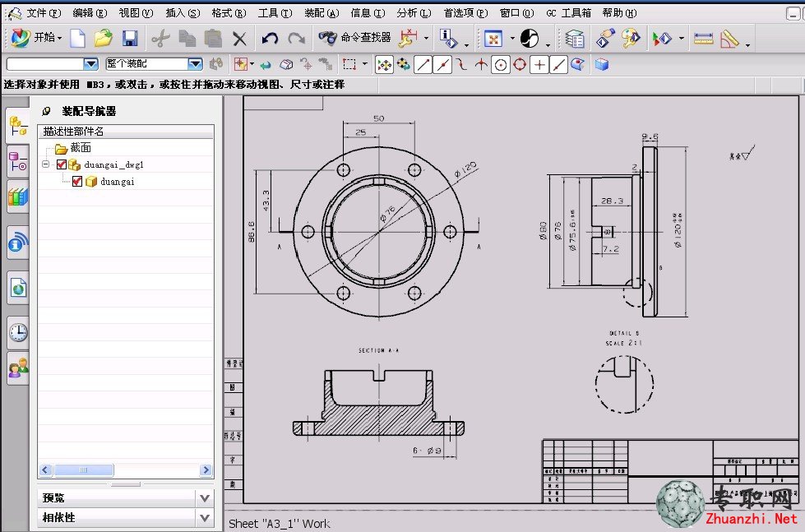The image size is (805, 532).
Task: Click the Open file folder icon
Action: coord(103,38)
